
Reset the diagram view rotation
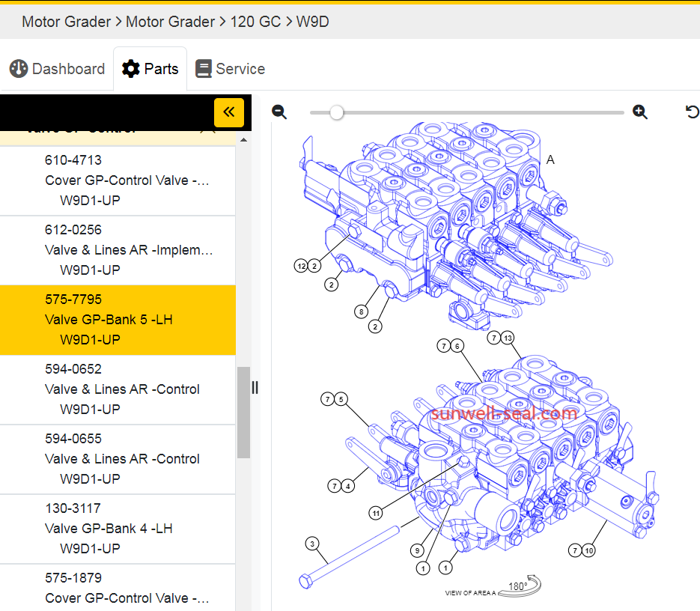coord(692,112)
